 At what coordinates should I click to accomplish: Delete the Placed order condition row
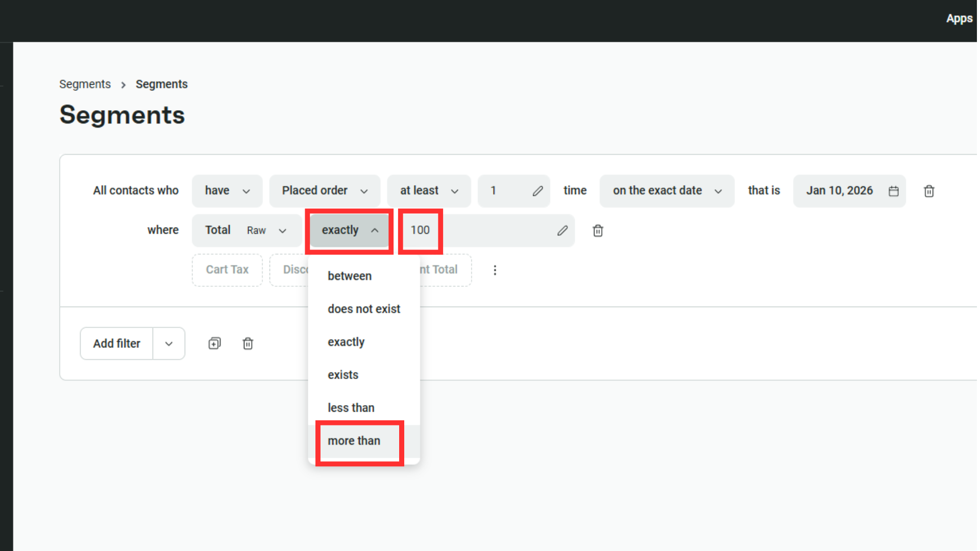pyautogui.click(x=929, y=191)
